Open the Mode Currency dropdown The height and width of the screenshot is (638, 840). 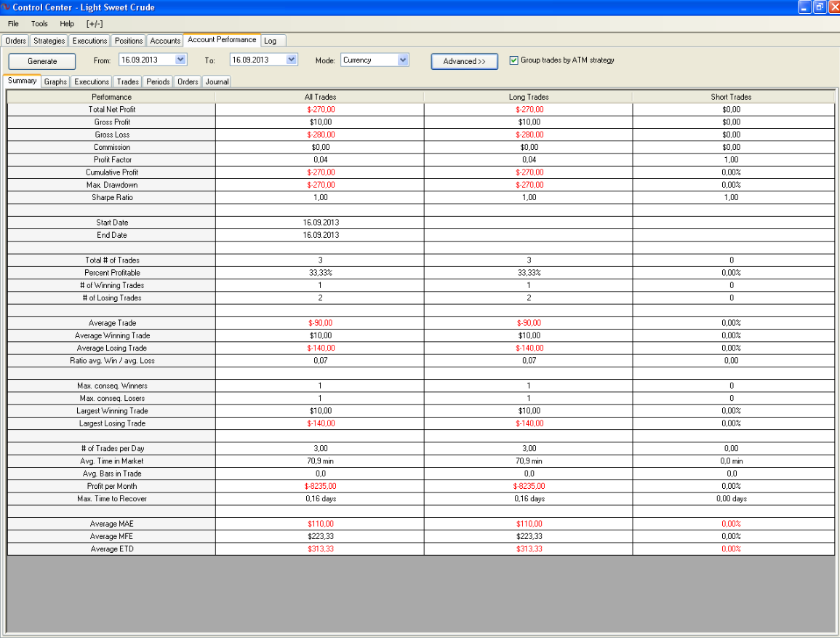click(404, 60)
